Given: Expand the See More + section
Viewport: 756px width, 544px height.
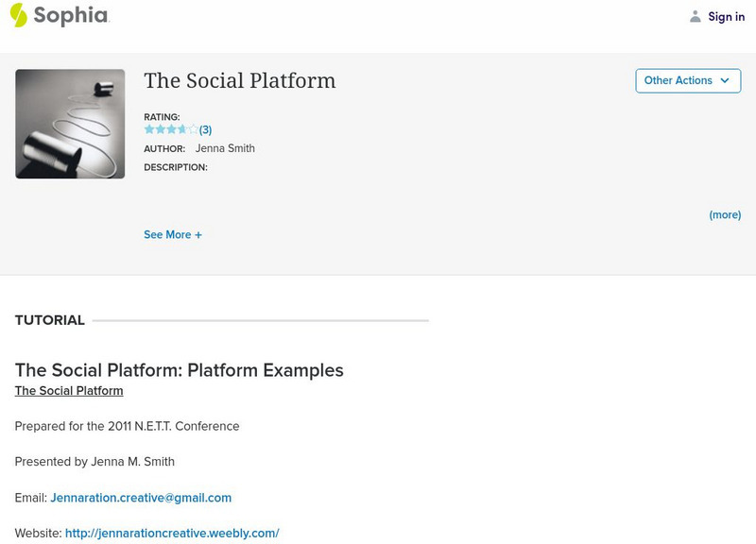Looking at the screenshot, I should click(173, 235).
